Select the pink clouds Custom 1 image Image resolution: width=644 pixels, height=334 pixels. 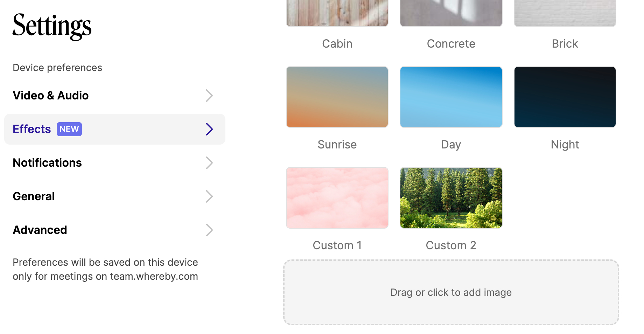(x=337, y=198)
